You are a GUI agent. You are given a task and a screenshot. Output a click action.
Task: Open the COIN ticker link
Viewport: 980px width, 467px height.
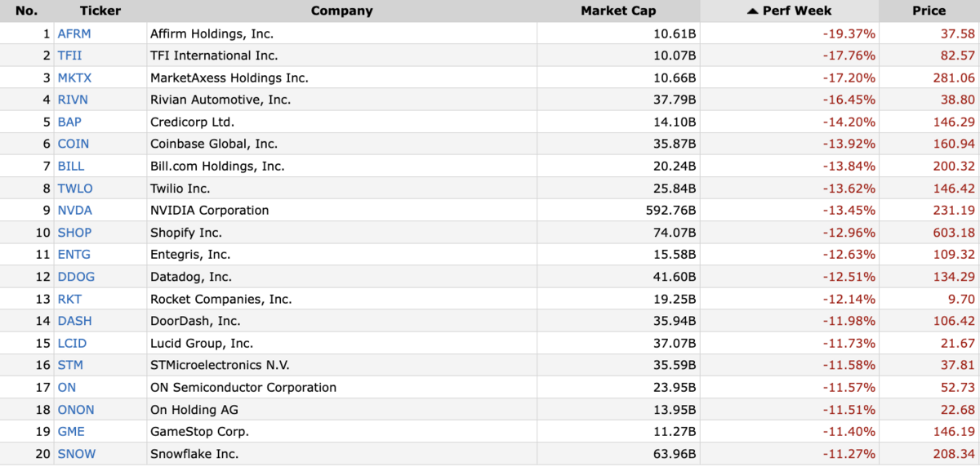pos(73,144)
